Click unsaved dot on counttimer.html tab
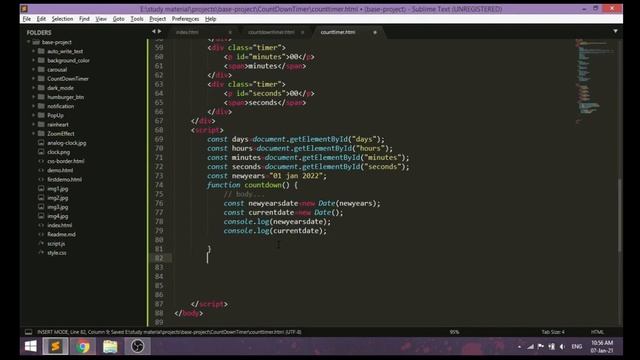This screenshot has height=360, width=640. click(375, 32)
